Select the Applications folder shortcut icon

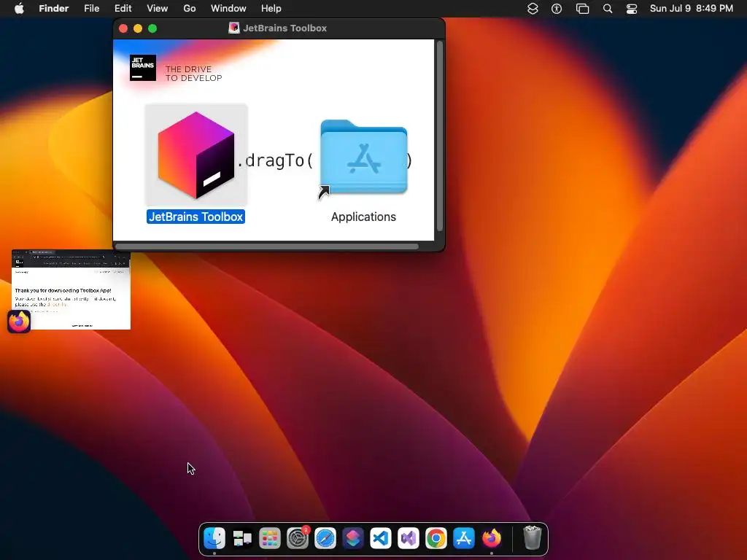click(363, 158)
